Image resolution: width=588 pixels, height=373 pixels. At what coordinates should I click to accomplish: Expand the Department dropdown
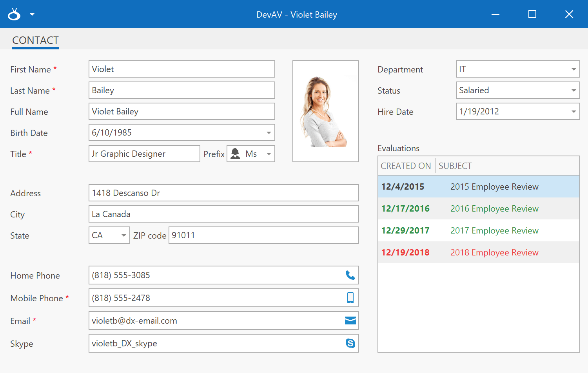pyautogui.click(x=573, y=69)
